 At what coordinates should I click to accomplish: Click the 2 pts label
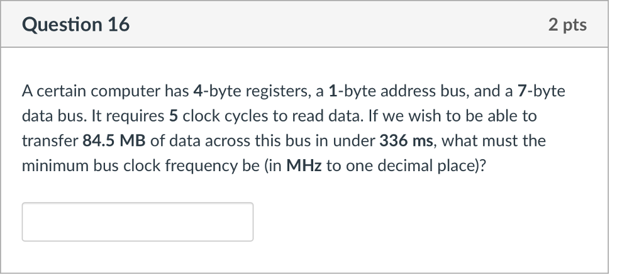(x=567, y=25)
